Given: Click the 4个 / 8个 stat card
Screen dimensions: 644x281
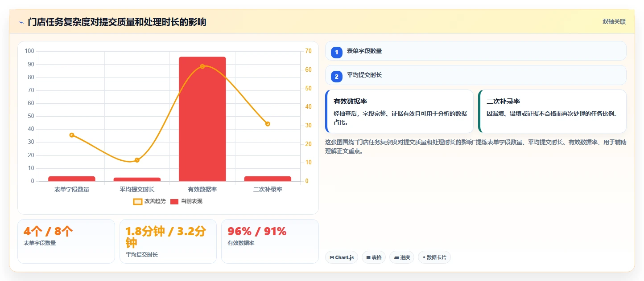Looking at the screenshot, I should pyautogui.click(x=66, y=241).
